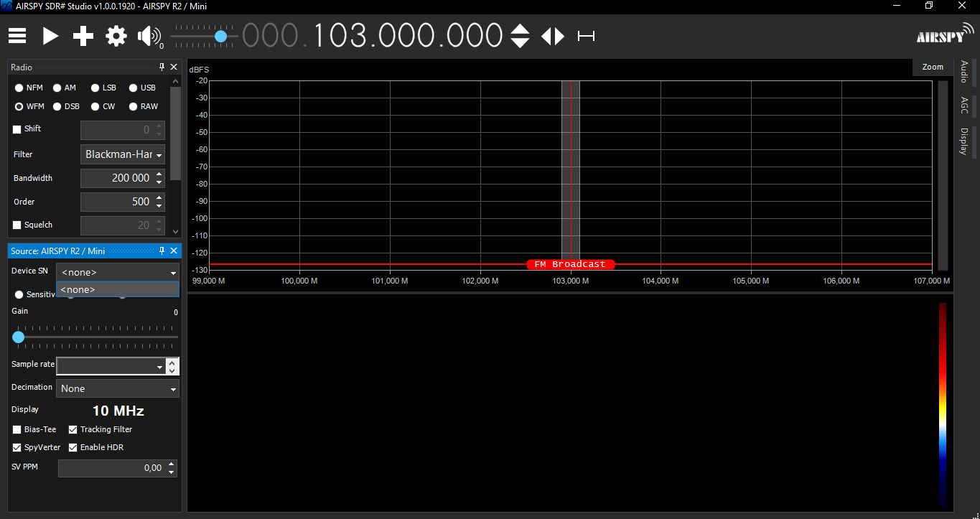The height and width of the screenshot is (519, 980).
Task: Click the Radio panel scrollbar
Action: click(175, 134)
